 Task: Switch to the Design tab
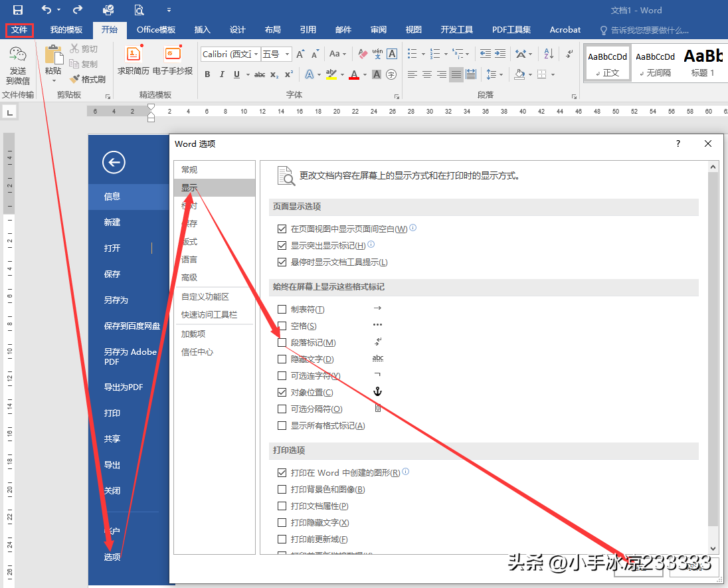237,30
